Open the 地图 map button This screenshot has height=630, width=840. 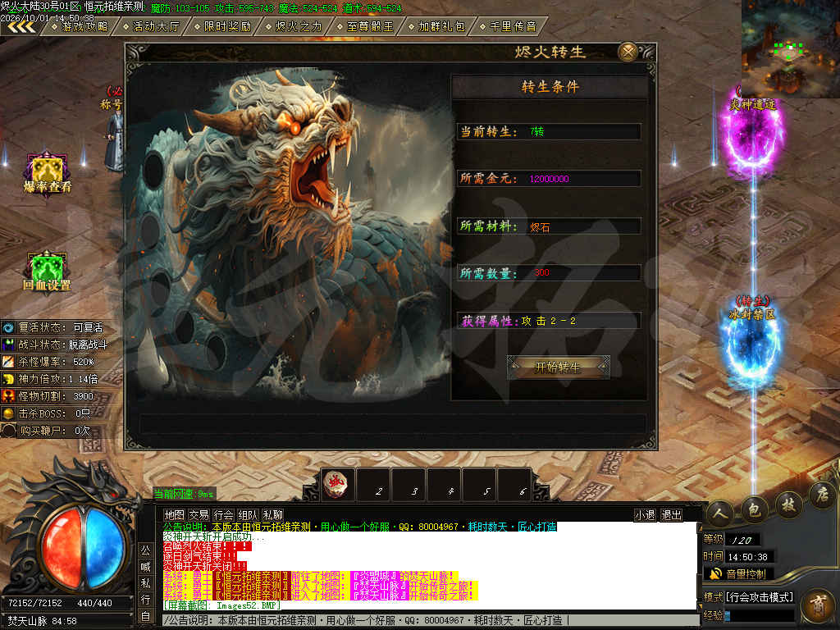174,515
